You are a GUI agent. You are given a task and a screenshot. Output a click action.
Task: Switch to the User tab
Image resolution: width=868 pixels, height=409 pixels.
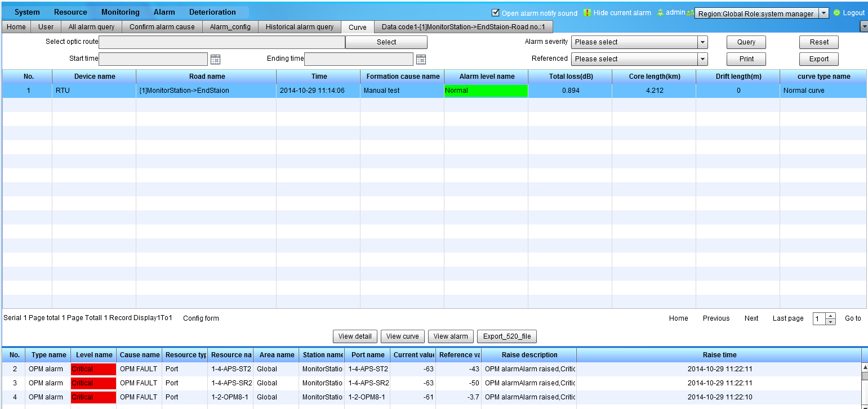(46, 26)
